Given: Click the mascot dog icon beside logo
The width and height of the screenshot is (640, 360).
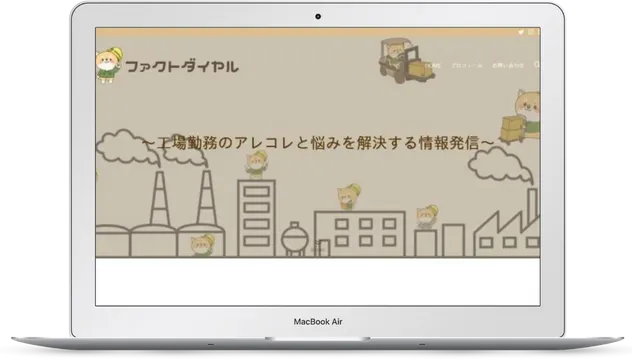Looking at the screenshot, I should 109,64.
